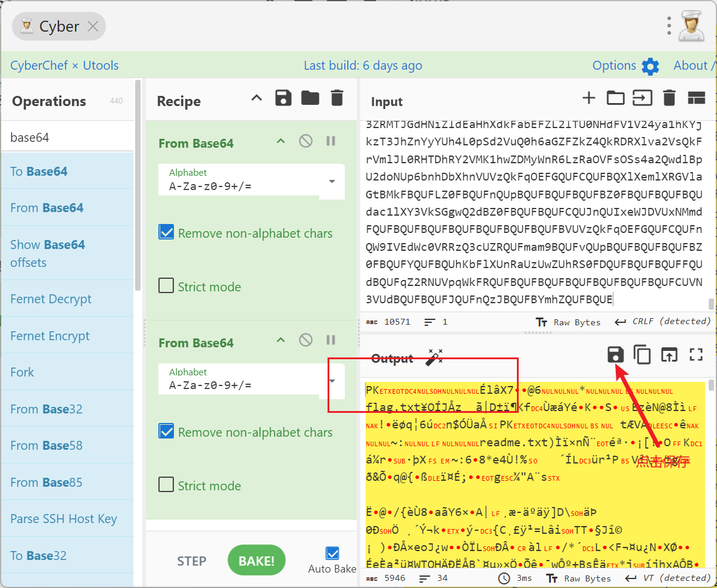Select the To Base32 operation
Image resolution: width=717 pixels, height=588 pixels.
point(68,556)
